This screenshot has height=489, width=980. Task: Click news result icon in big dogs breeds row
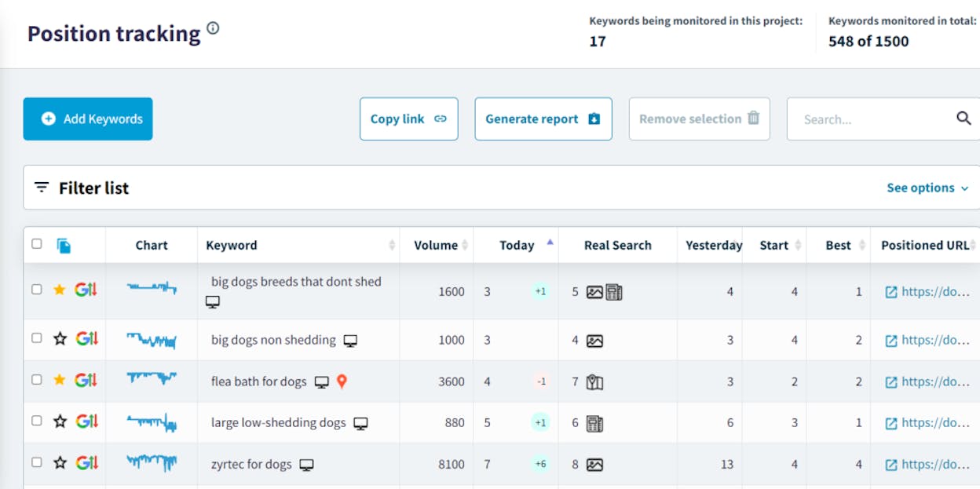614,292
